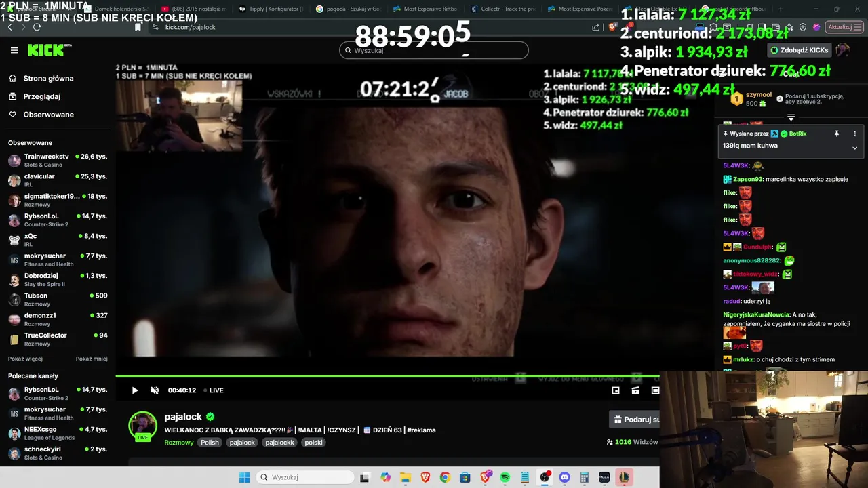
Task: Click the taskbar Wyszukaj search box
Action: 304,477
